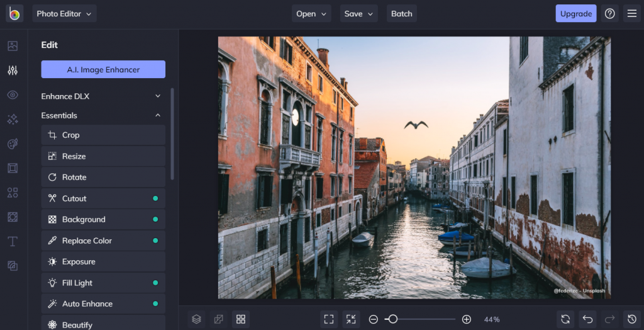Screen dimensions: 644x330
Task: Click the undo arrow icon
Action: (x=588, y=319)
